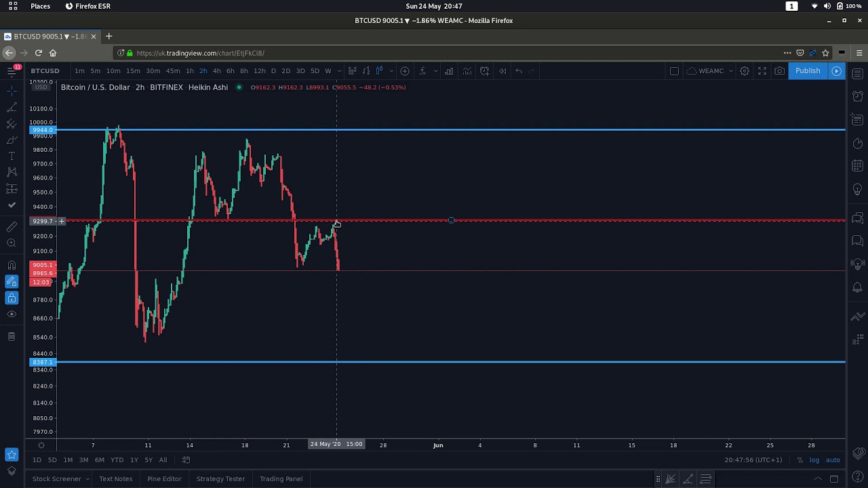Viewport: 868px width, 488px height.
Task: Create an alert with alarm clock icon
Action: (x=485, y=70)
